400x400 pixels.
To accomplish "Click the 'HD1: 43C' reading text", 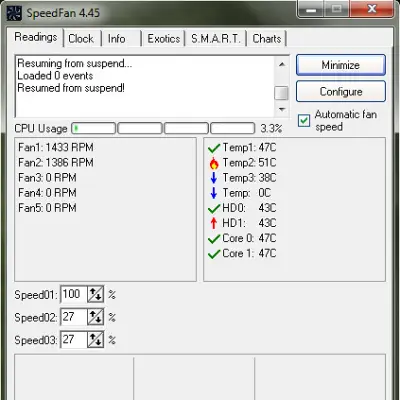I will [249, 223].
